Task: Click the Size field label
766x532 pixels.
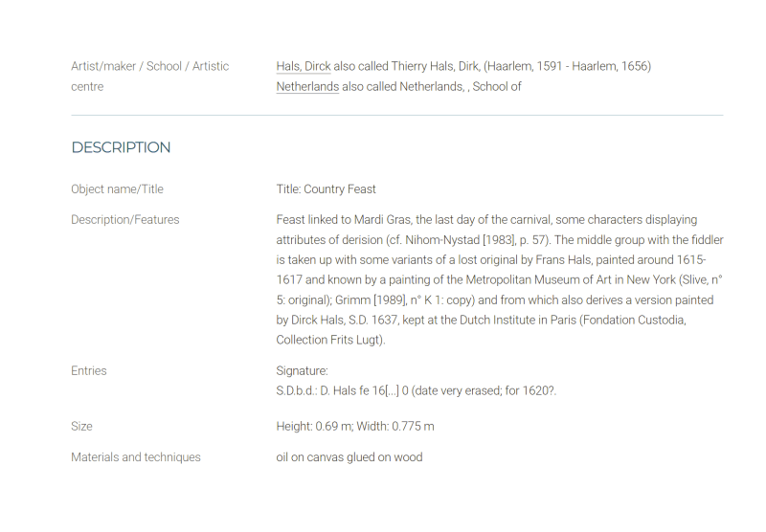Action: [81, 427]
